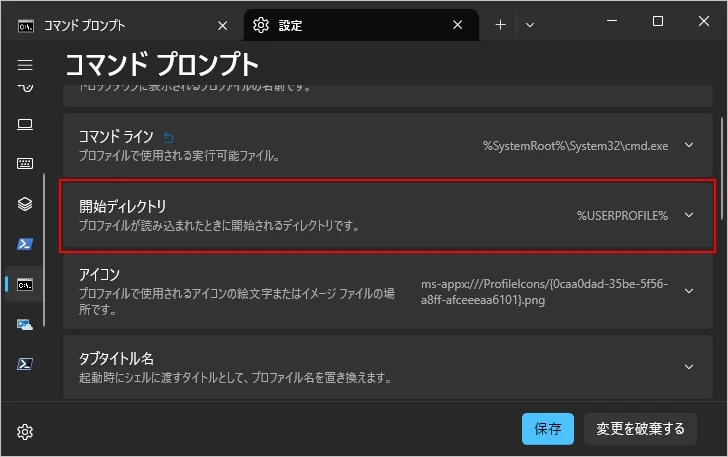Select the dark PowerShell profile icon below Azure
Image resolution: width=728 pixels, height=457 pixels.
coord(25,364)
